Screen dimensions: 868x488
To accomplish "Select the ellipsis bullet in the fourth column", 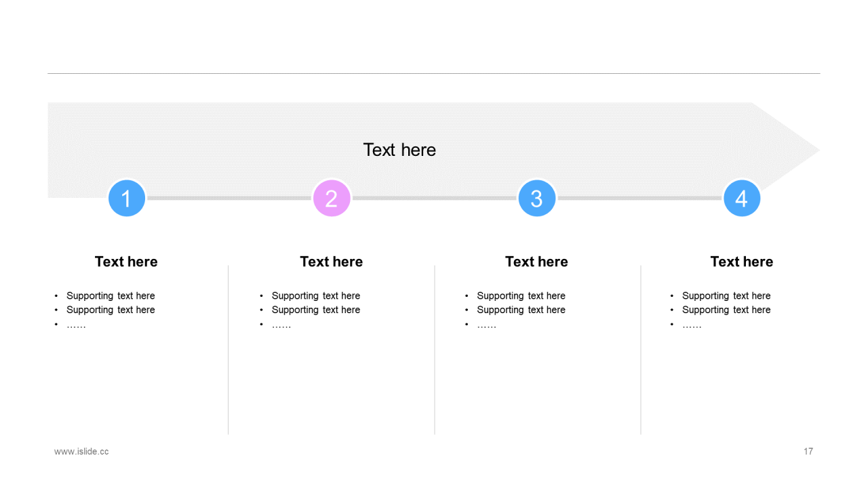I will coord(692,325).
